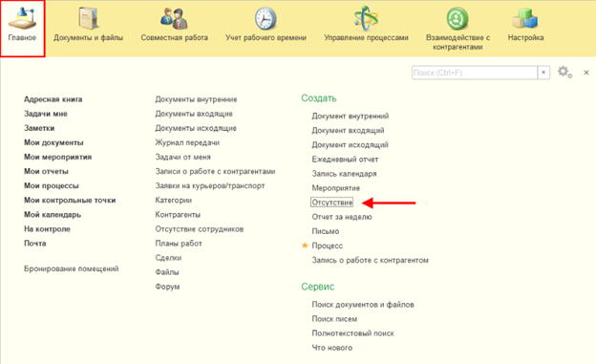Create Отсутствие entry
Screen dimensions: 596x364
pyautogui.click(x=332, y=203)
